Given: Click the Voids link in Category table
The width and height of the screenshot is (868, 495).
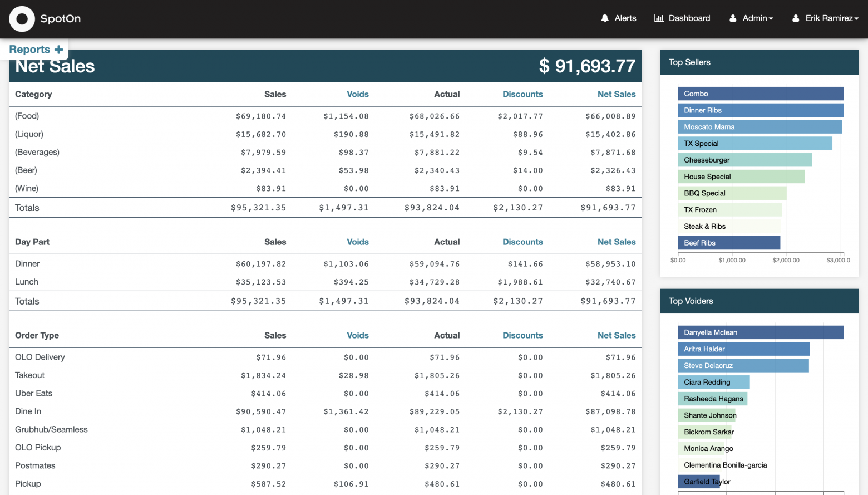Looking at the screenshot, I should 357,94.
